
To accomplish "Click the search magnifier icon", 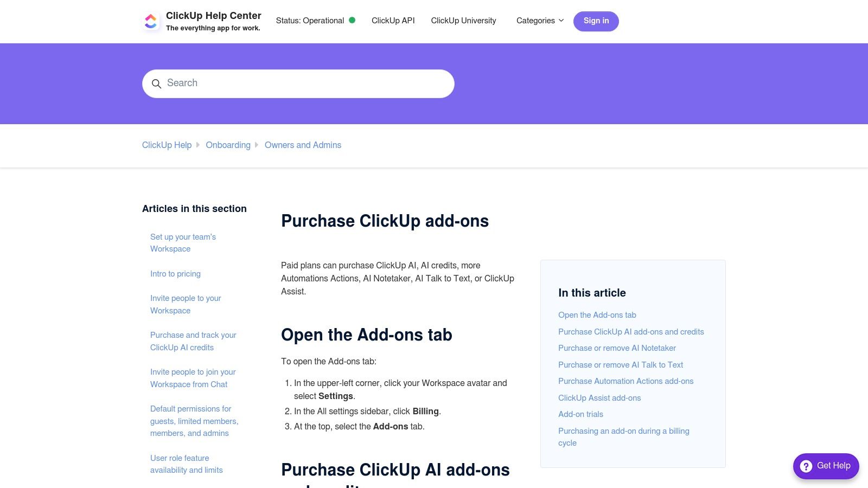I will [x=156, y=84].
